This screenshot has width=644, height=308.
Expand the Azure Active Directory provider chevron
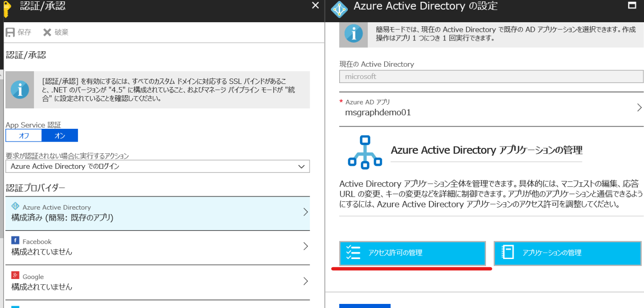(x=306, y=212)
